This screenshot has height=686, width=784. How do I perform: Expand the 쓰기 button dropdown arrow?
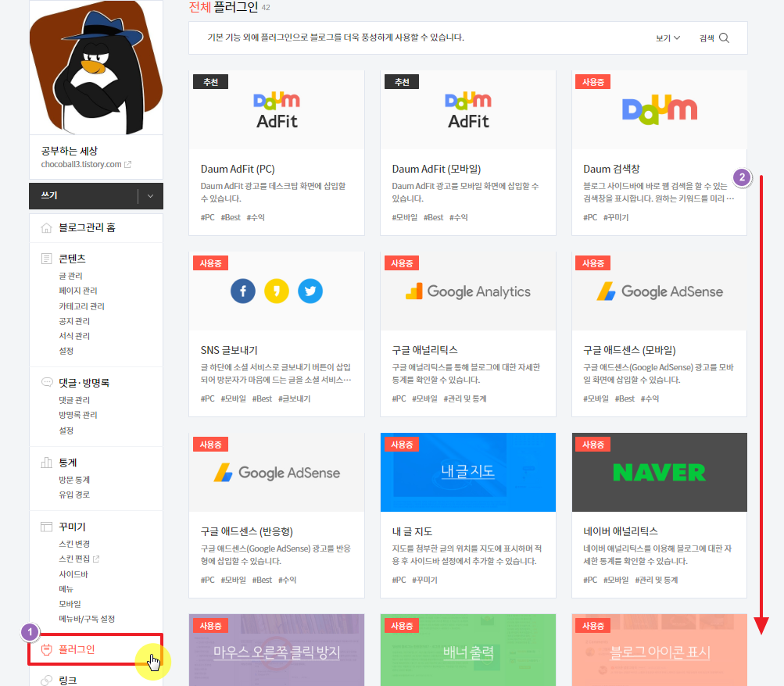[x=151, y=196]
